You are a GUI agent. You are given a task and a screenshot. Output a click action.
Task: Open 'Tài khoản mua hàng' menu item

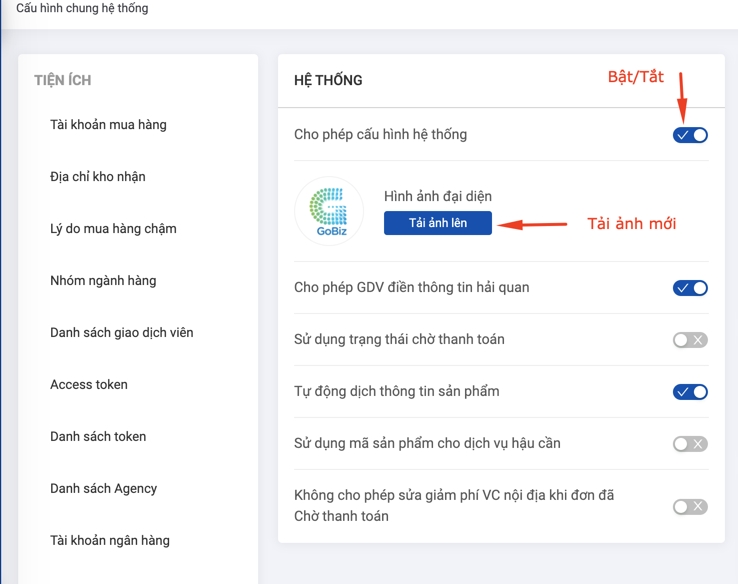[x=108, y=125]
